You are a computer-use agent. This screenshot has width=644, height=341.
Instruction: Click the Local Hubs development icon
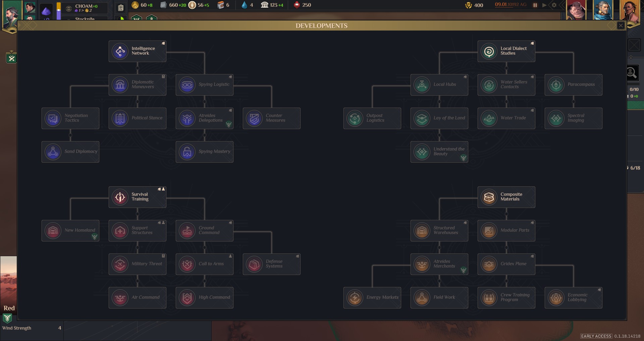pyautogui.click(x=422, y=85)
